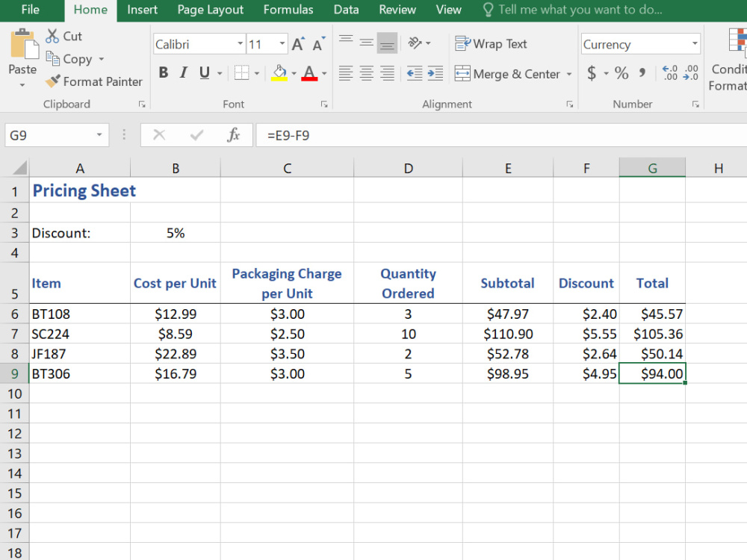
Task: Expand the Borders dropdown arrow
Action: (x=257, y=73)
